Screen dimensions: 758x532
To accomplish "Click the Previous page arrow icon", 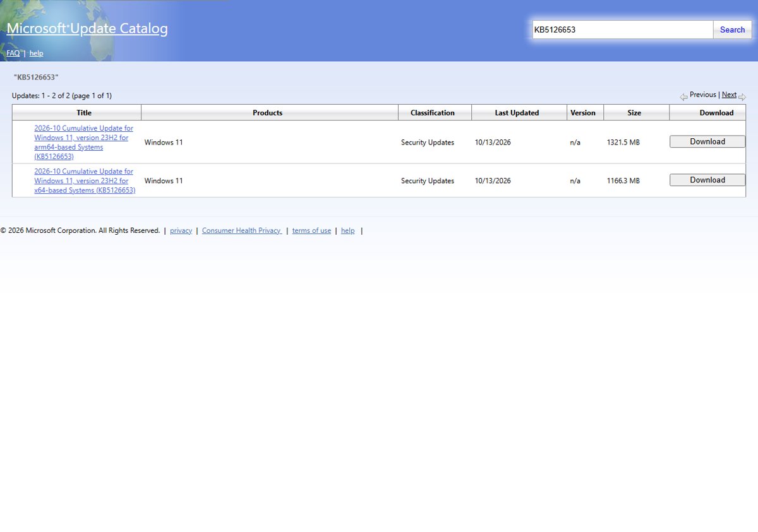I will coord(683,97).
